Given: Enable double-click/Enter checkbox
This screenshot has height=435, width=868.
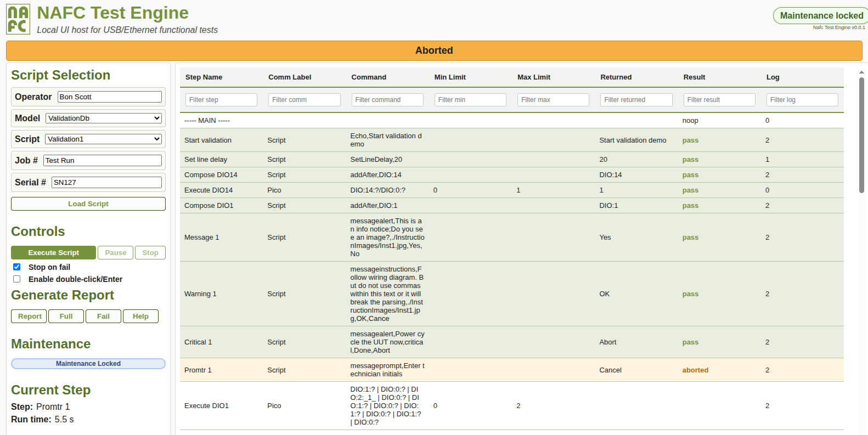Looking at the screenshot, I should [x=17, y=279].
